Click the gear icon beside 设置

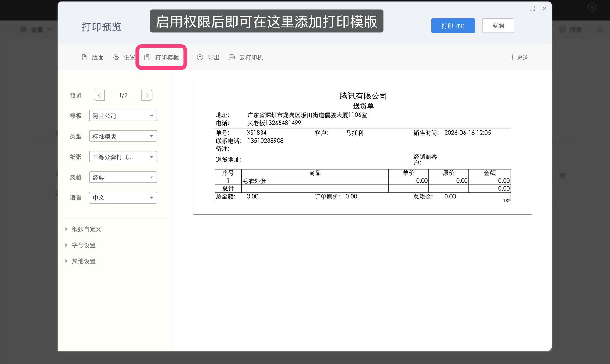pos(116,57)
